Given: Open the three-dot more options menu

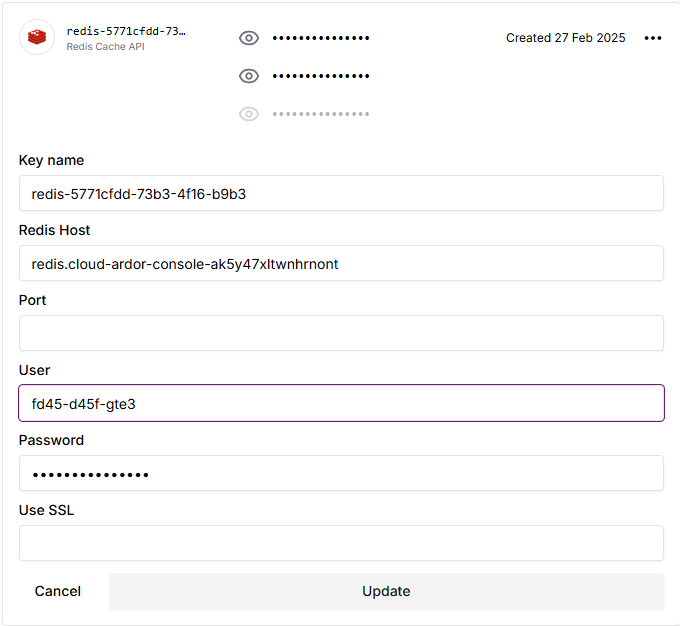Looking at the screenshot, I should (653, 38).
